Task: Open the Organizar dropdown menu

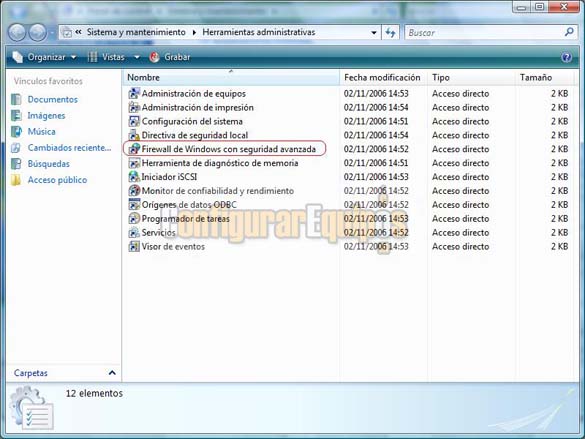Action: [x=44, y=57]
